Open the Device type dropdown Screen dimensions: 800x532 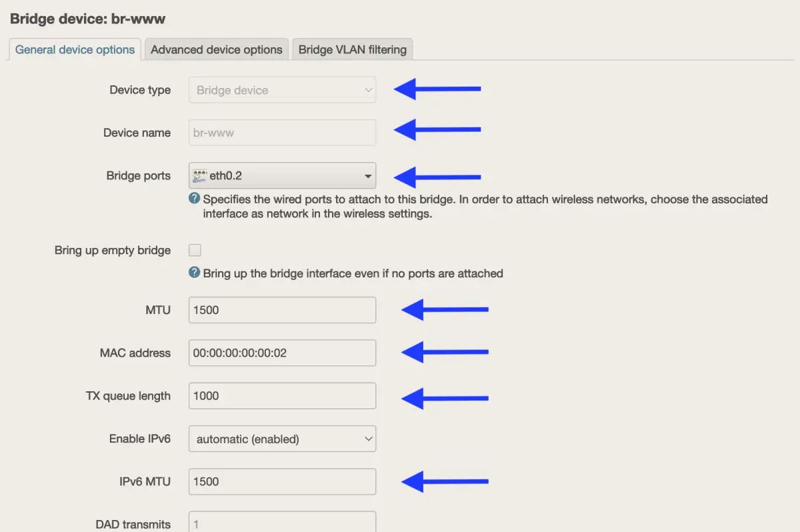[282, 90]
